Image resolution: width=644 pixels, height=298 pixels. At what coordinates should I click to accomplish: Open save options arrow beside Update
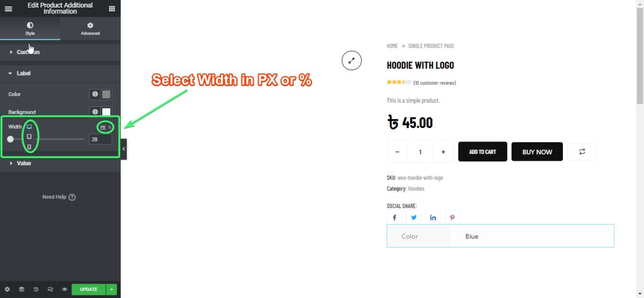click(112, 289)
